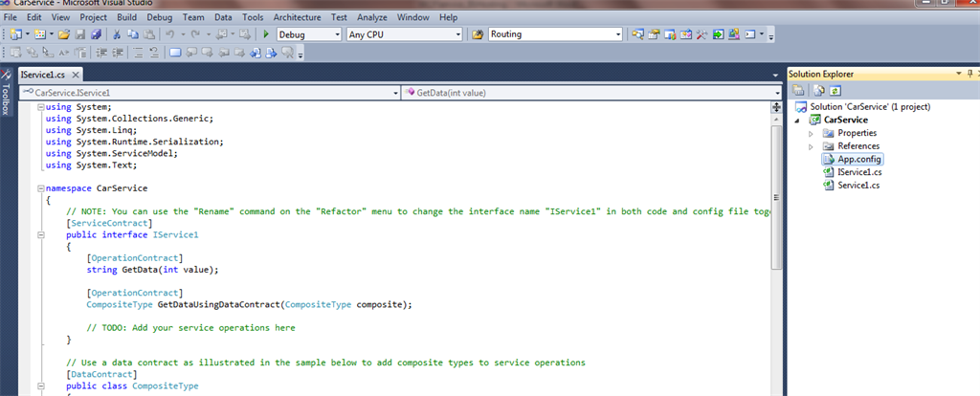Screen dimensions: 980x396
Task: Collapse the IService1 interface code block
Action: click(40, 235)
